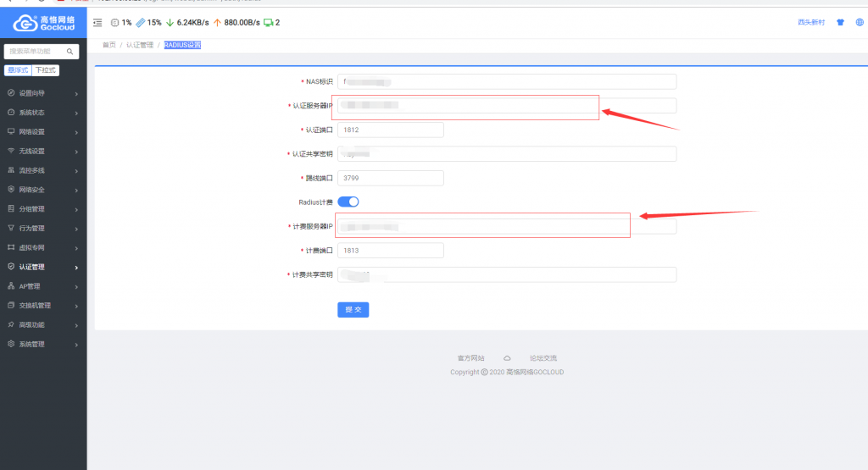Toggle the Radius计费 switch off
Screen dimensions: 868x470
[x=348, y=202]
